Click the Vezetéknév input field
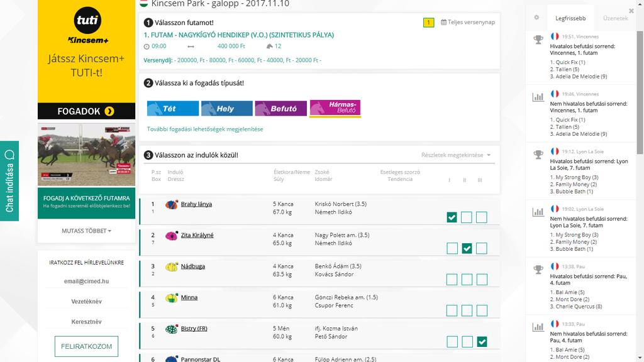The image size is (644, 362). point(86,302)
